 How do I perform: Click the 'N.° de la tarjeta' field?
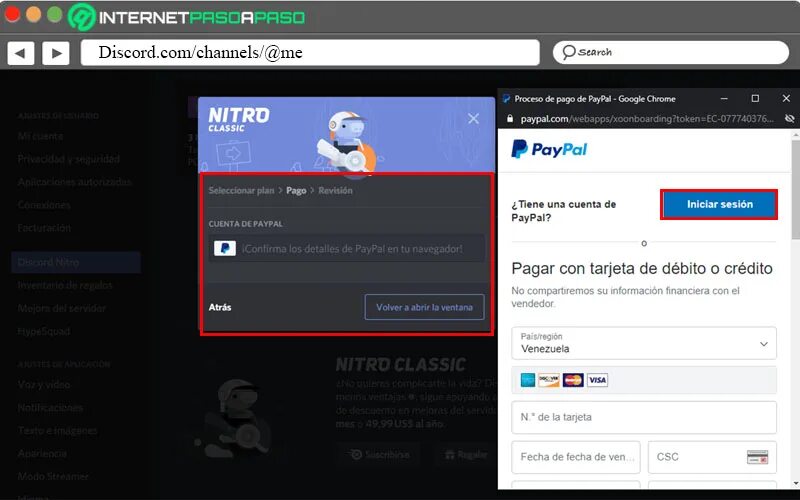pyautogui.click(x=644, y=417)
